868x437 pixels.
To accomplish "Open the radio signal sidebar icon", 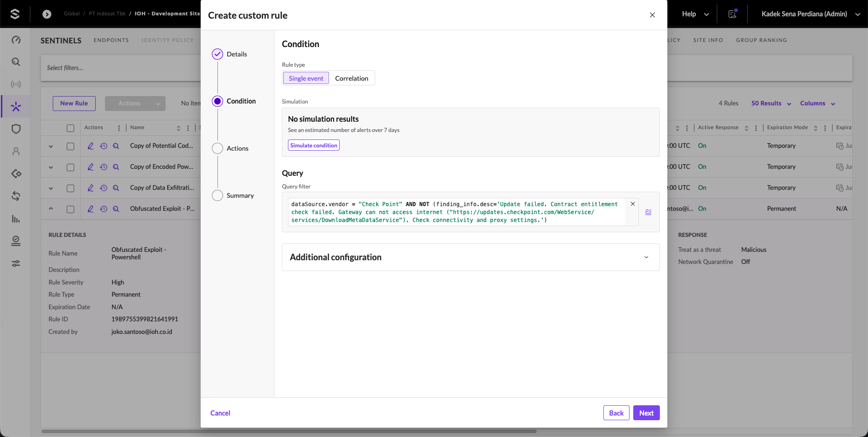I will [x=16, y=84].
